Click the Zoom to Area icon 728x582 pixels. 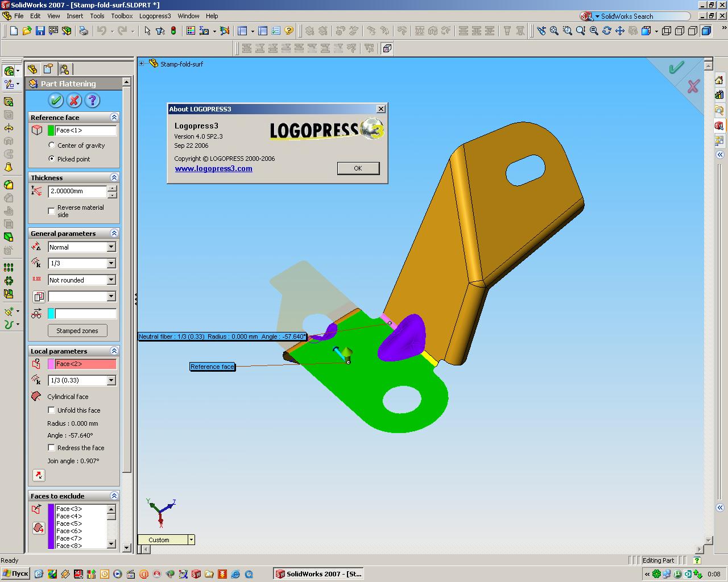[568, 31]
